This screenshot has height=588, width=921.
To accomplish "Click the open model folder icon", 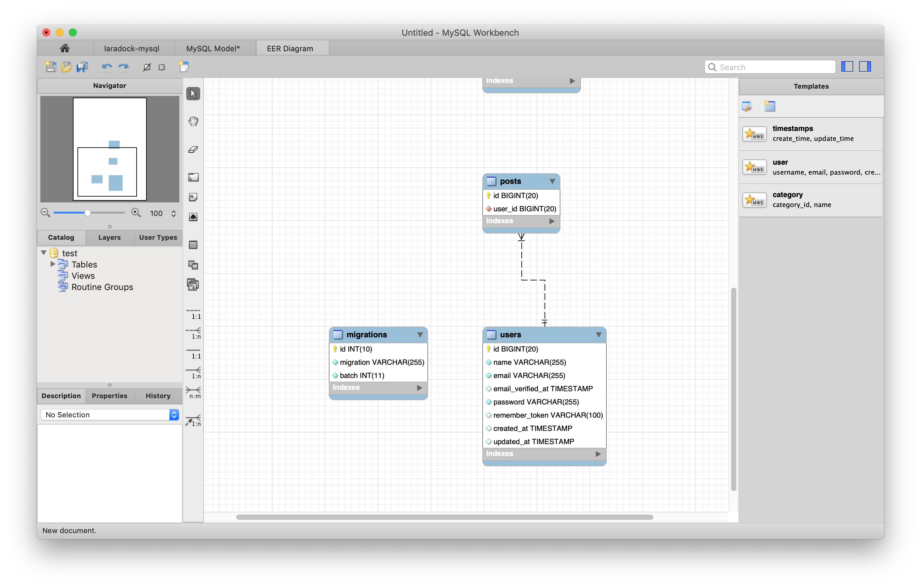I will click(x=66, y=67).
